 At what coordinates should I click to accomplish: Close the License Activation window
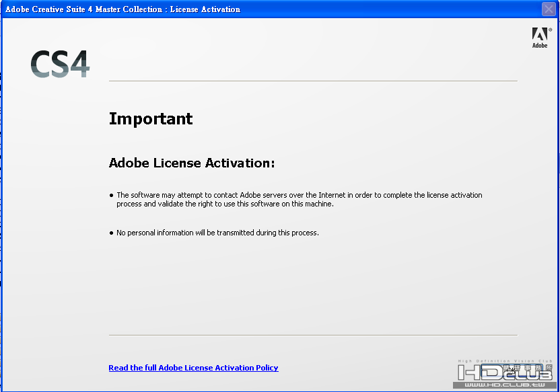[549, 9]
